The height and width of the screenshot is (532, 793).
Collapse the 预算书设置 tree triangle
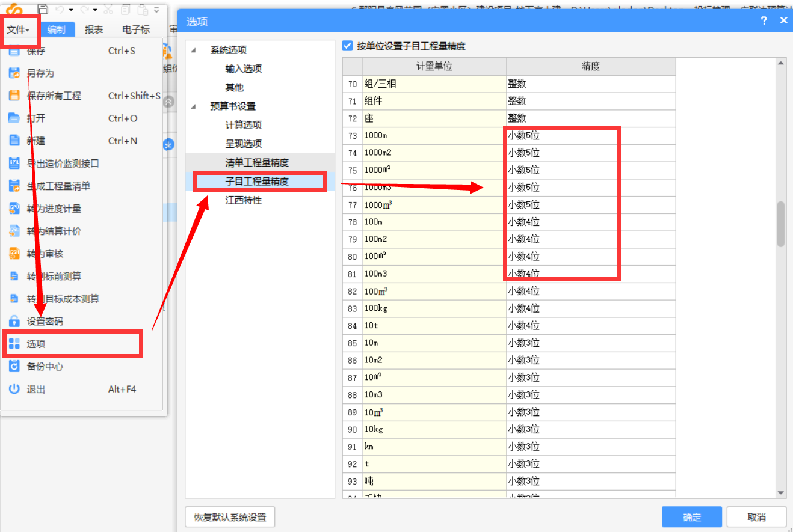pyautogui.click(x=194, y=106)
